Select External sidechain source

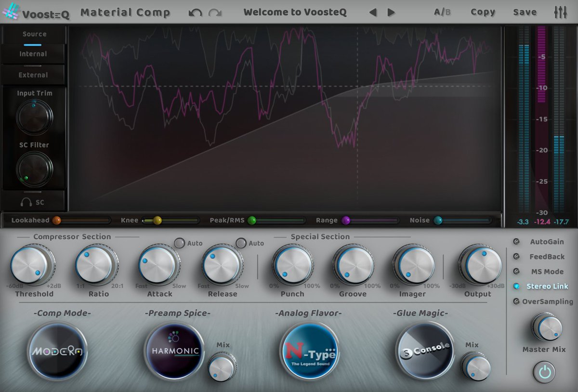[x=33, y=75]
